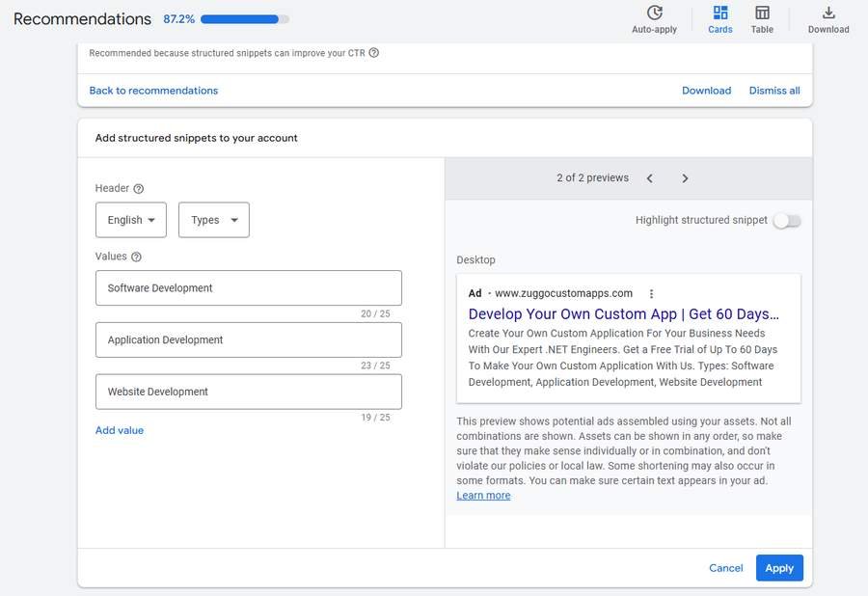Click the Recommendations page title
The height and width of the screenshot is (596, 868).
(82, 19)
